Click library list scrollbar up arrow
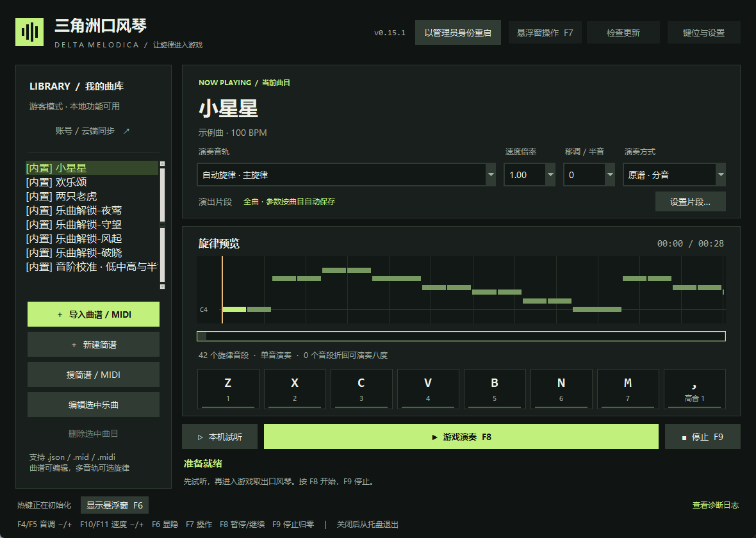The height and width of the screenshot is (538, 756). click(x=163, y=164)
